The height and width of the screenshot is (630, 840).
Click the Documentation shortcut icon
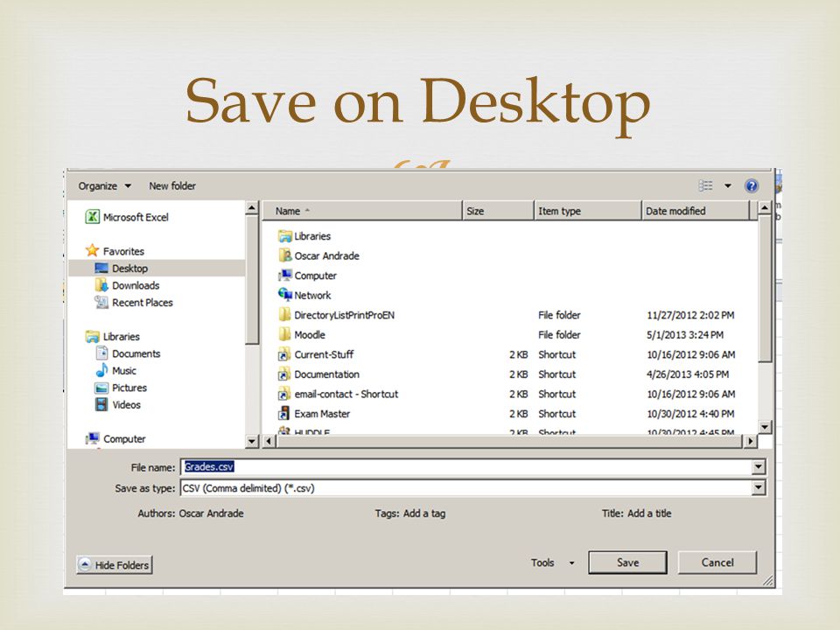[x=284, y=374]
